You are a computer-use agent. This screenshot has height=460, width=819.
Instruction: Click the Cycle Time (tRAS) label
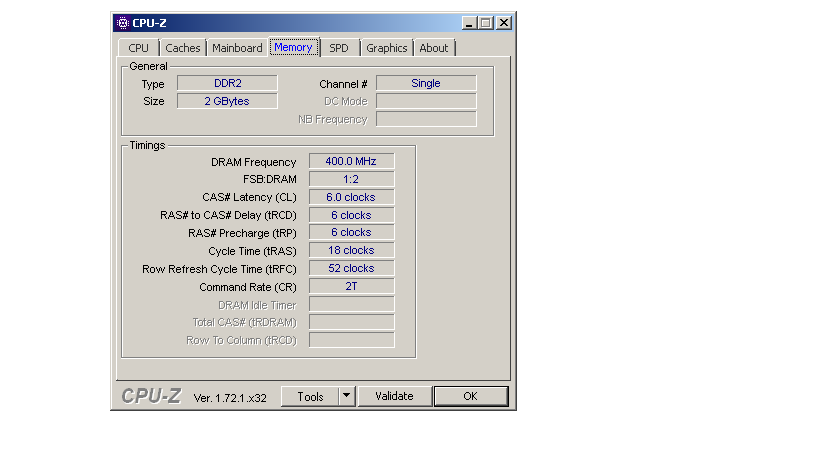pos(252,251)
